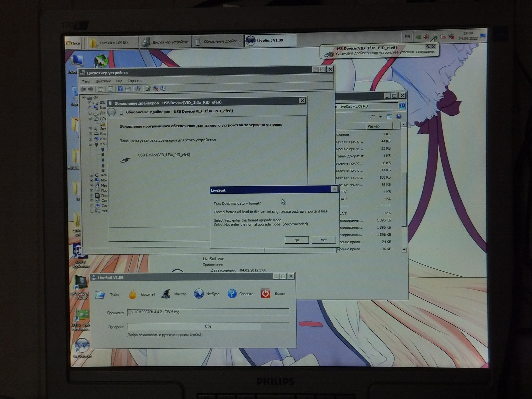Open the Справка menu in Device Manager
This screenshot has width=532, height=399.
tap(134, 81)
